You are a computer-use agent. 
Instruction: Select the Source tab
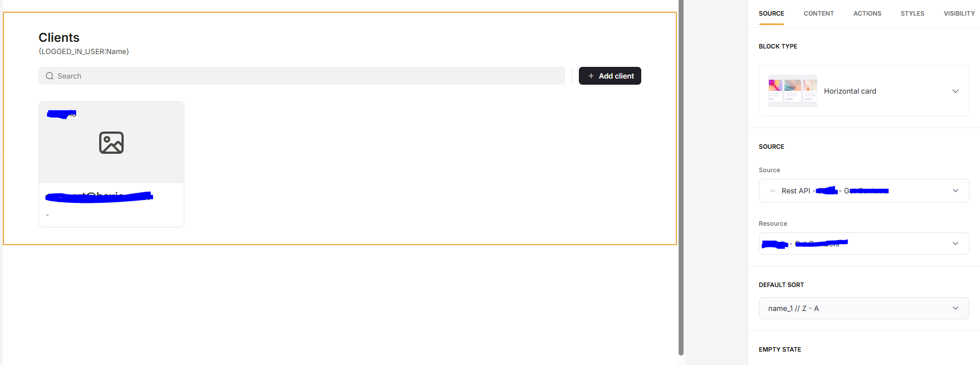[771, 13]
